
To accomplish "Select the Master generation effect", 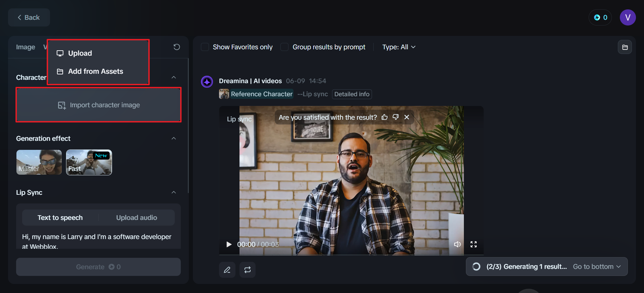I will pos(39,162).
